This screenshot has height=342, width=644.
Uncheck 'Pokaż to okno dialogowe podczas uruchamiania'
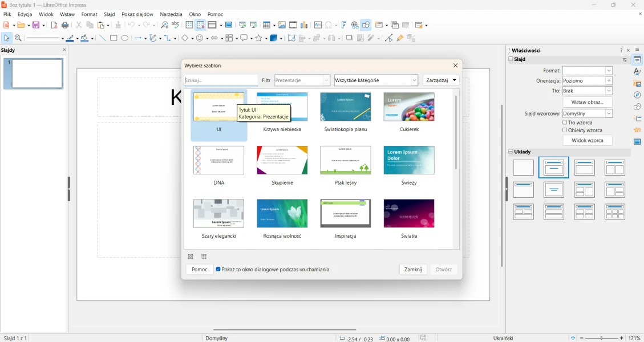click(218, 270)
